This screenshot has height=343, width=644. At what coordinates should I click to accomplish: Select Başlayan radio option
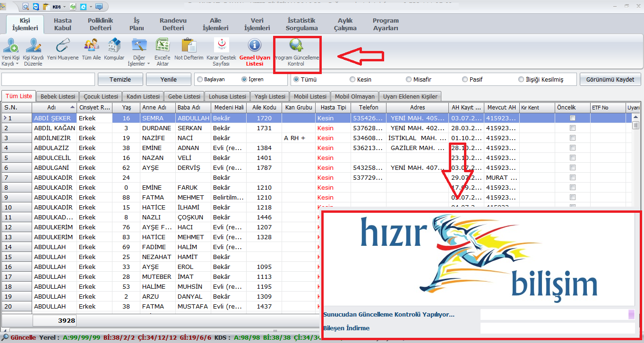pyautogui.click(x=200, y=79)
